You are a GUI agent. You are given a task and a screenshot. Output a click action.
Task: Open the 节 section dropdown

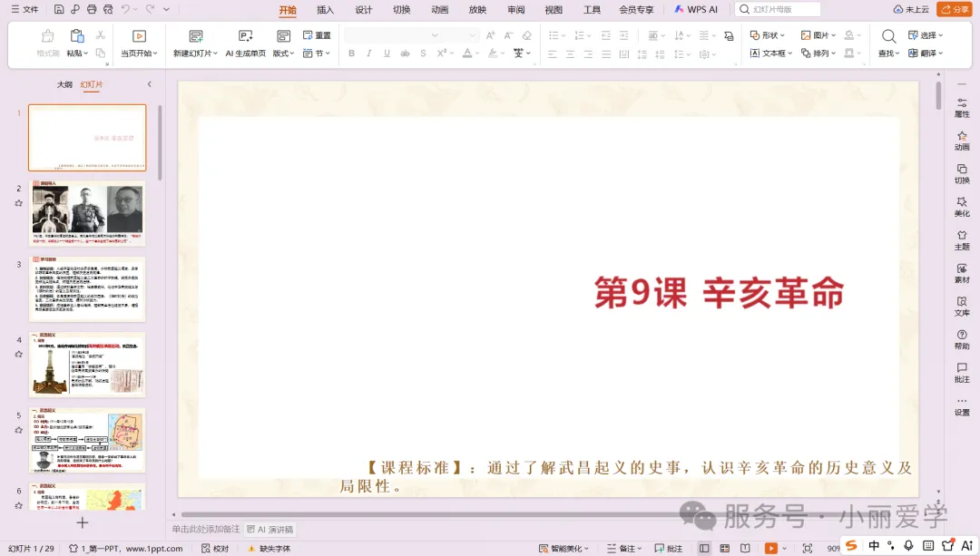point(317,54)
